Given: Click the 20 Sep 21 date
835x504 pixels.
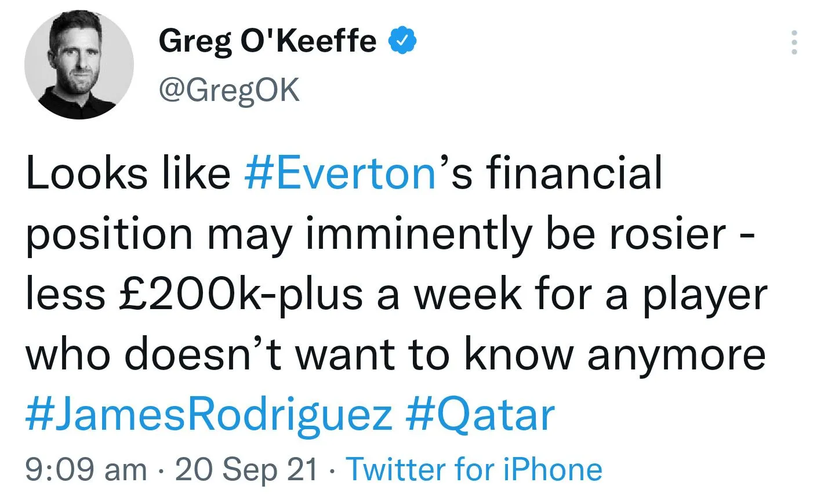Looking at the screenshot, I should [x=246, y=469].
